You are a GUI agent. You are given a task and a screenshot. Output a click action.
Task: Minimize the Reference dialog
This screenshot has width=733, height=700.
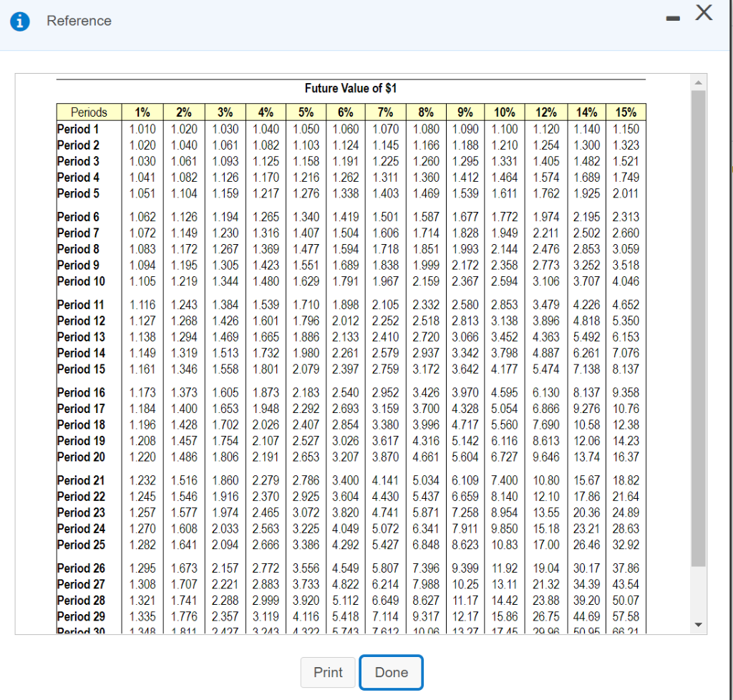[x=673, y=18]
